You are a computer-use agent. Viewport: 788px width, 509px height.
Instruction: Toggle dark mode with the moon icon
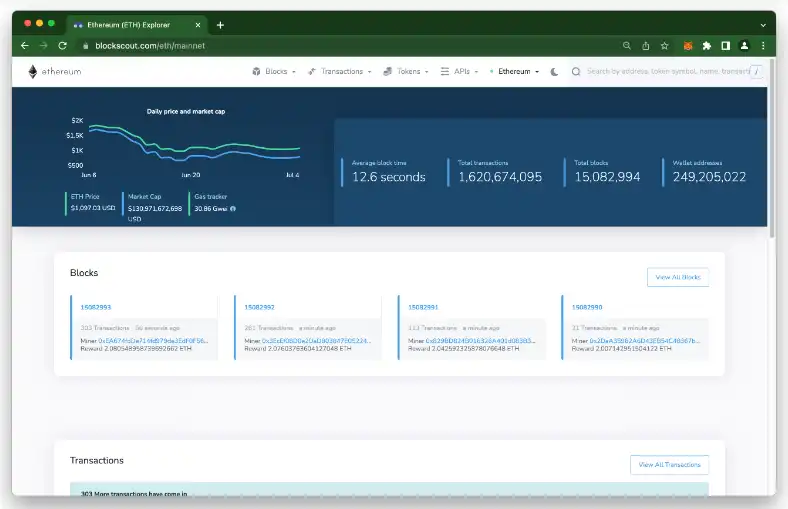point(554,72)
